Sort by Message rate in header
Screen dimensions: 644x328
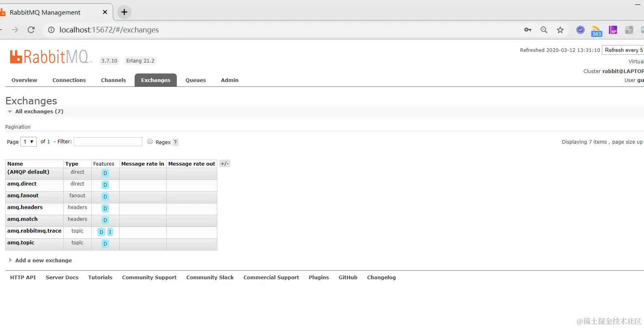coord(143,164)
